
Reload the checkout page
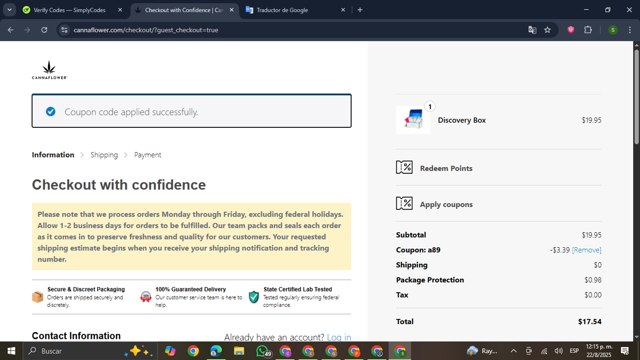44,30
